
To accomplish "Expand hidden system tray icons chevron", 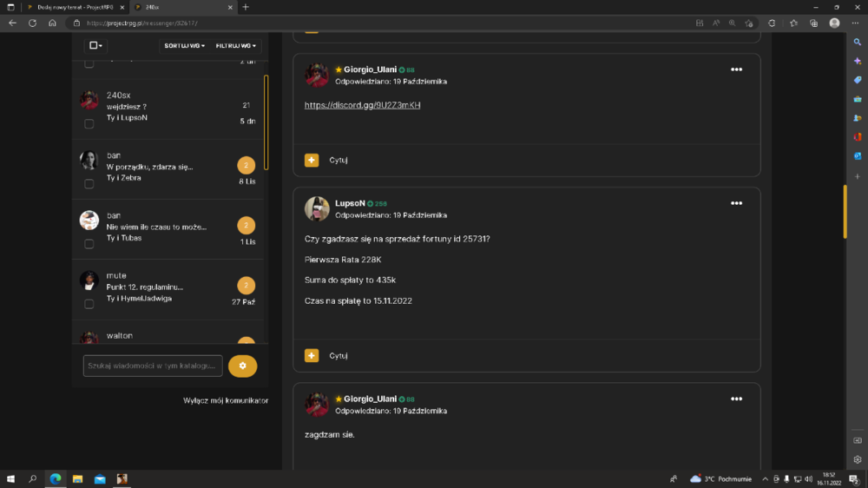I will (x=765, y=479).
